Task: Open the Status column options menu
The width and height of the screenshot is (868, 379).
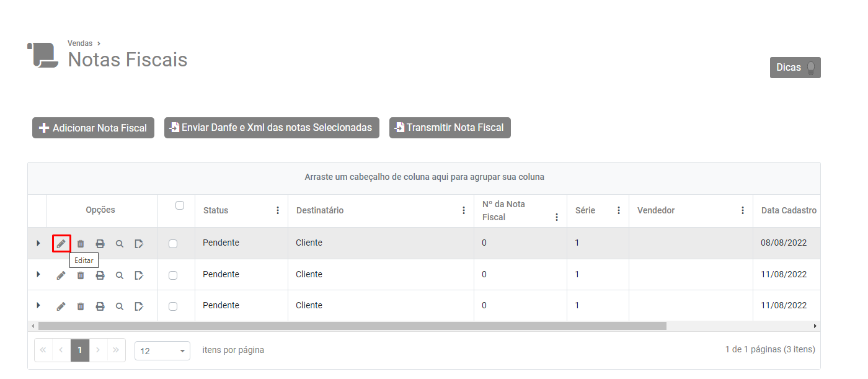Action: tap(278, 210)
